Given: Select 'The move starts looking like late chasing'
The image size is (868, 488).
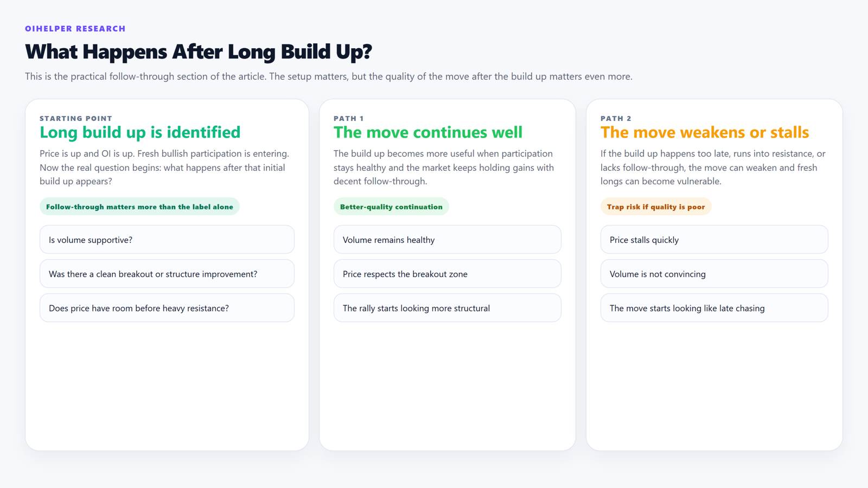Looking at the screenshot, I should pyautogui.click(x=714, y=308).
